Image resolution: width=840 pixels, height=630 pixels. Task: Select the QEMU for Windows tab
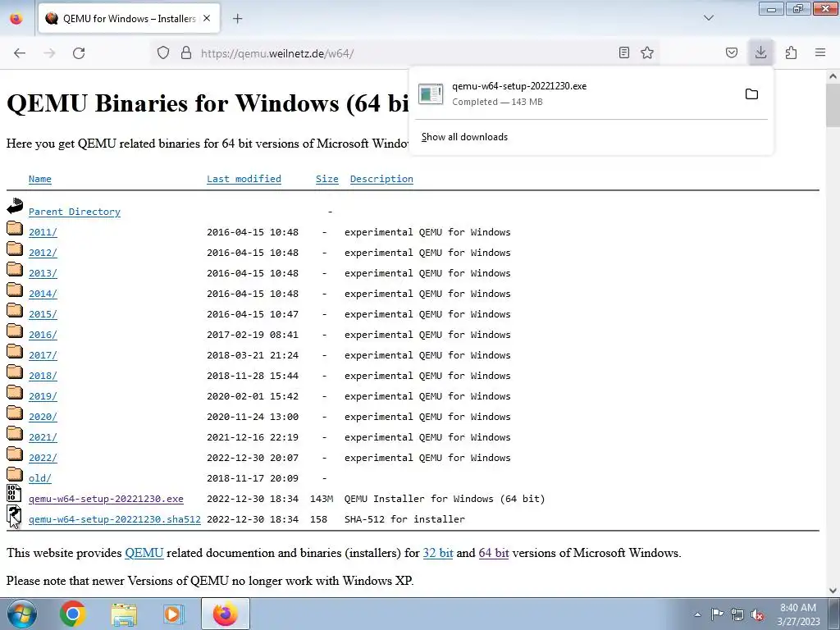[x=129, y=18]
